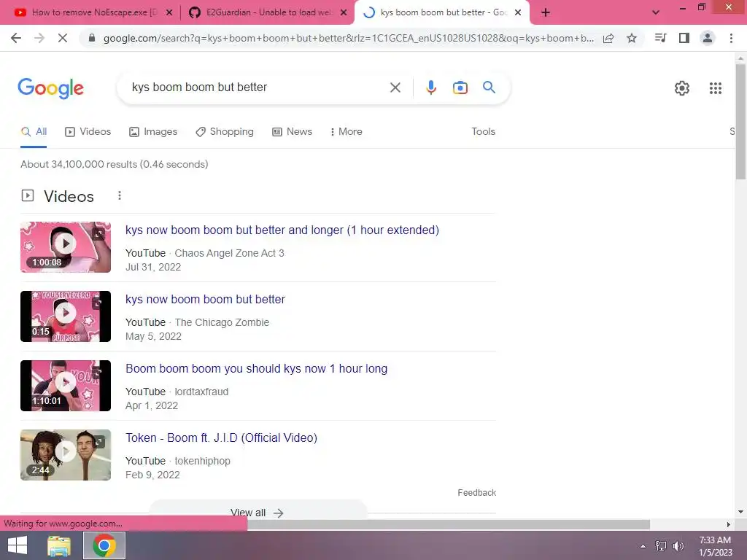Select the News results tab
The image size is (747, 560).
tap(292, 132)
